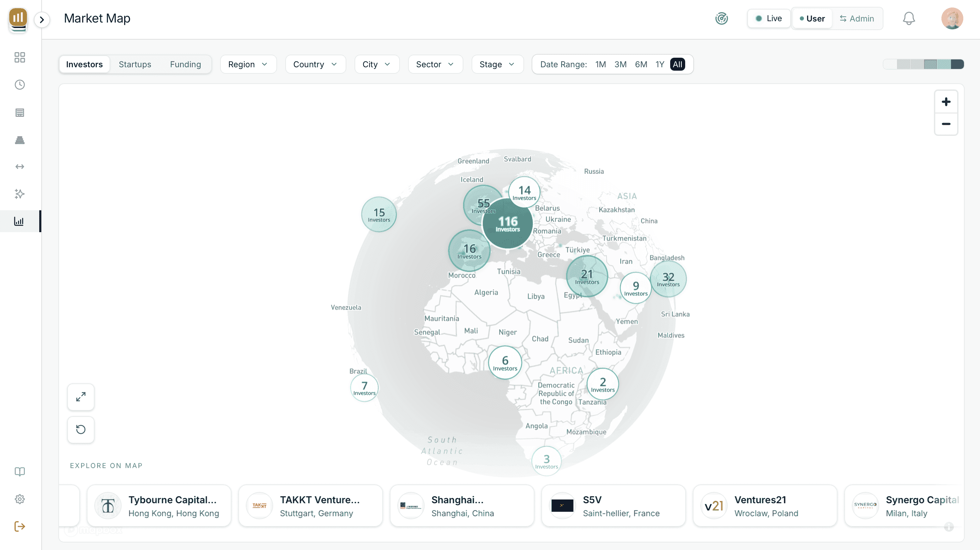This screenshot has height=550, width=980.
Task: Switch to Admin mode
Action: click(857, 18)
